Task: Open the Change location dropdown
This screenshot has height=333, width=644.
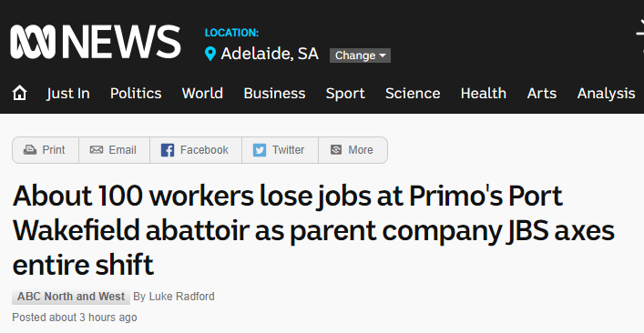Action: [360, 55]
